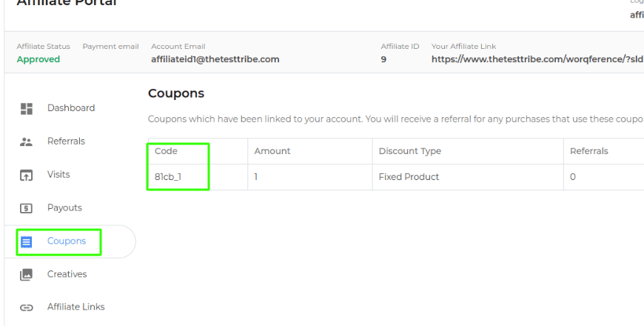Screen dimensions: 644x326
Task: Go to the Referrals section
Action: [66, 142]
